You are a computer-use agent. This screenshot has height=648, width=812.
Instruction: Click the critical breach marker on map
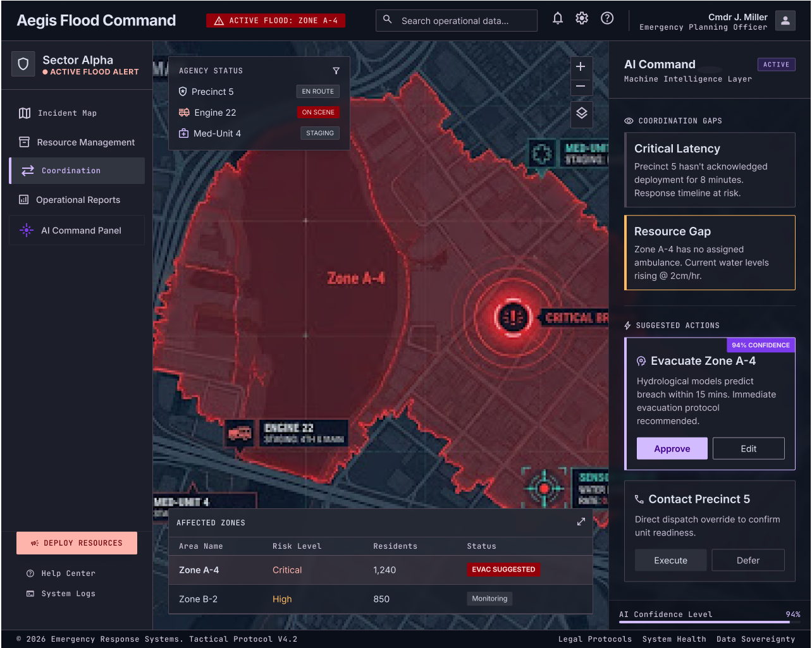[512, 317]
